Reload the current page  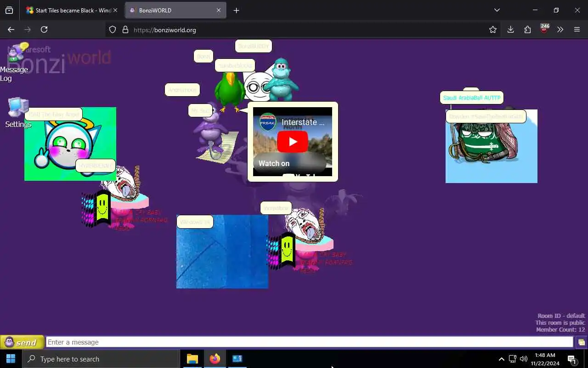click(x=44, y=29)
